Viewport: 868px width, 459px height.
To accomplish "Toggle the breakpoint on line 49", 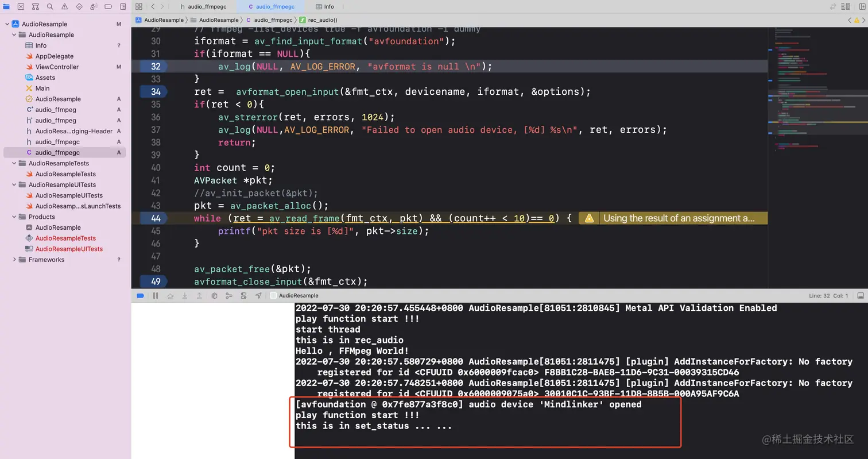I will point(154,281).
